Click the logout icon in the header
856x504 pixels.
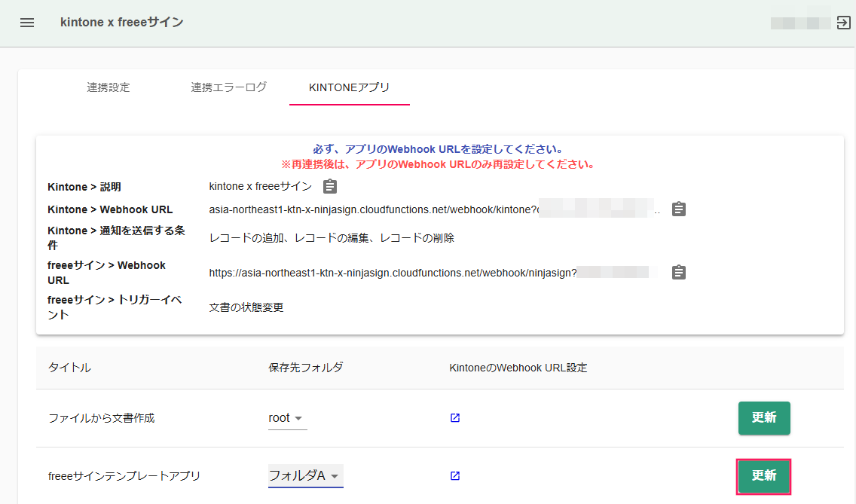click(x=843, y=23)
